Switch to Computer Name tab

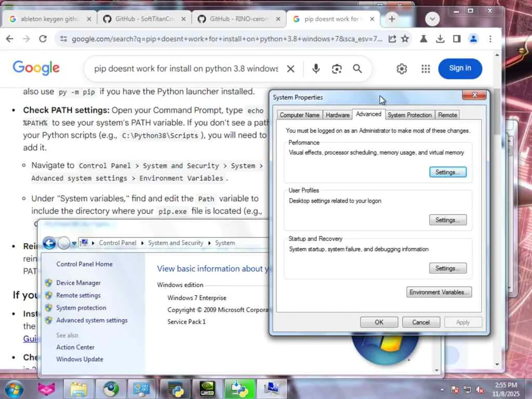299,115
